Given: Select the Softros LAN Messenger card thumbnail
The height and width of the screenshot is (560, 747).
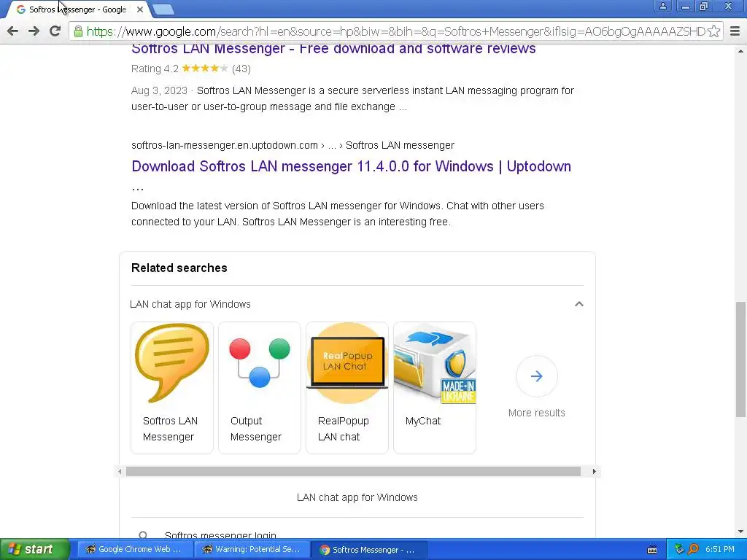Looking at the screenshot, I should tap(172, 363).
